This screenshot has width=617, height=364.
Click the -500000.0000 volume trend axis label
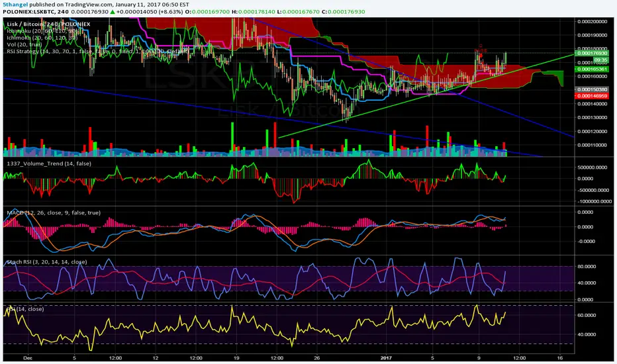tap(593, 190)
